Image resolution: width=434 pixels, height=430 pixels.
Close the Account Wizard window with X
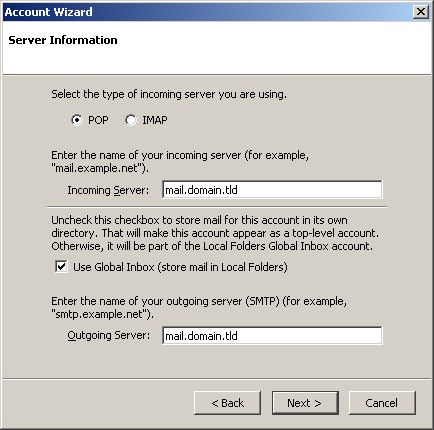pyautogui.click(x=421, y=12)
